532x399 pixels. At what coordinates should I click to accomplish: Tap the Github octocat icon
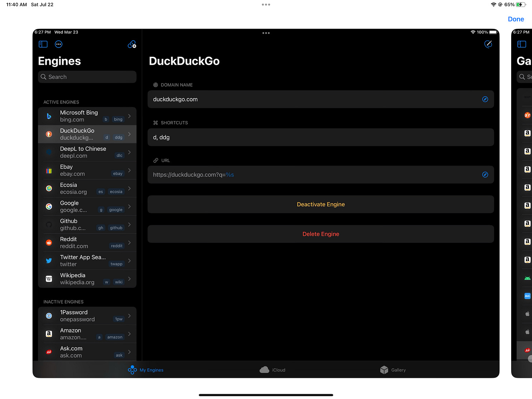click(49, 225)
